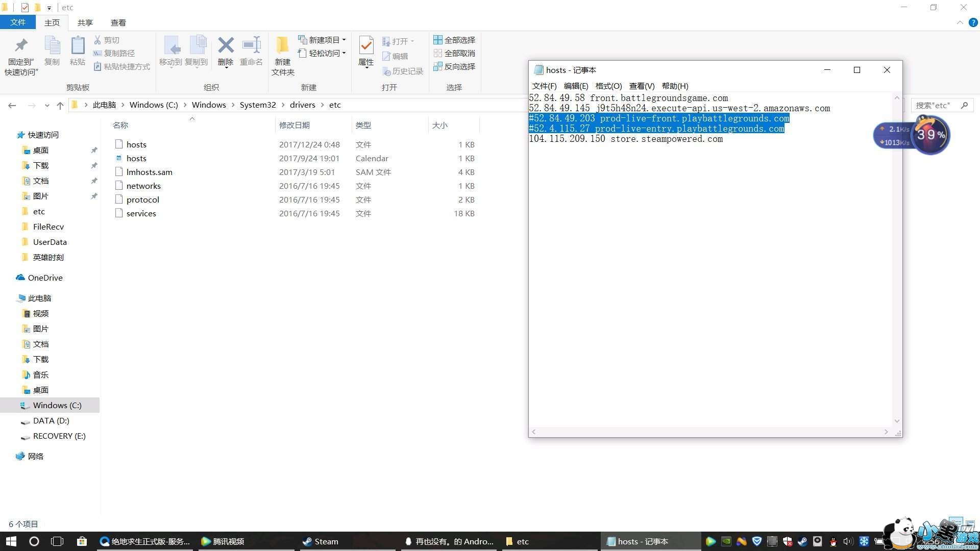The width and height of the screenshot is (980, 551).
Task: Click Copy path in ribbon
Action: tap(114, 53)
